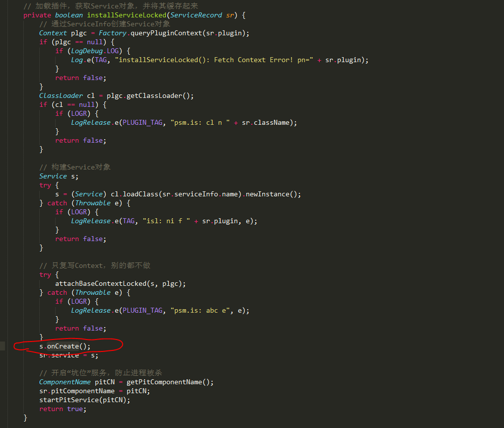Select the ServiceRecord parameter type
The width and height of the screenshot is (504, 428).
196,15
